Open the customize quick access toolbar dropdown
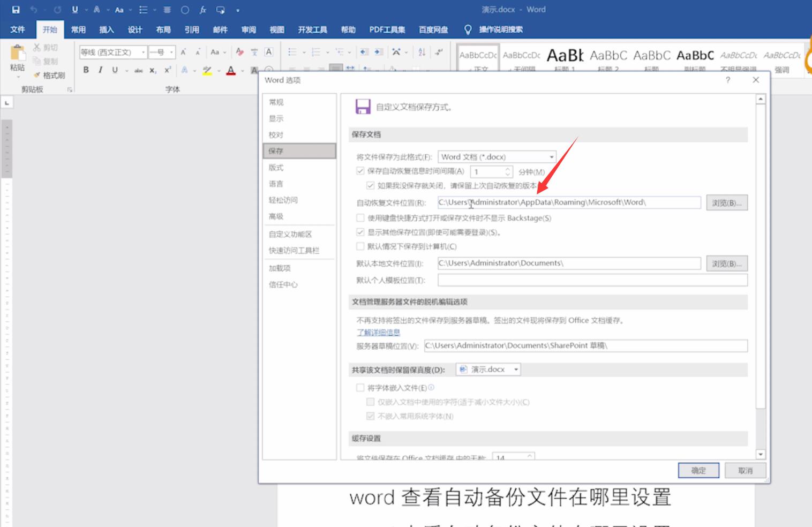Viewport: 812px width, 527px height. point(238,10)
